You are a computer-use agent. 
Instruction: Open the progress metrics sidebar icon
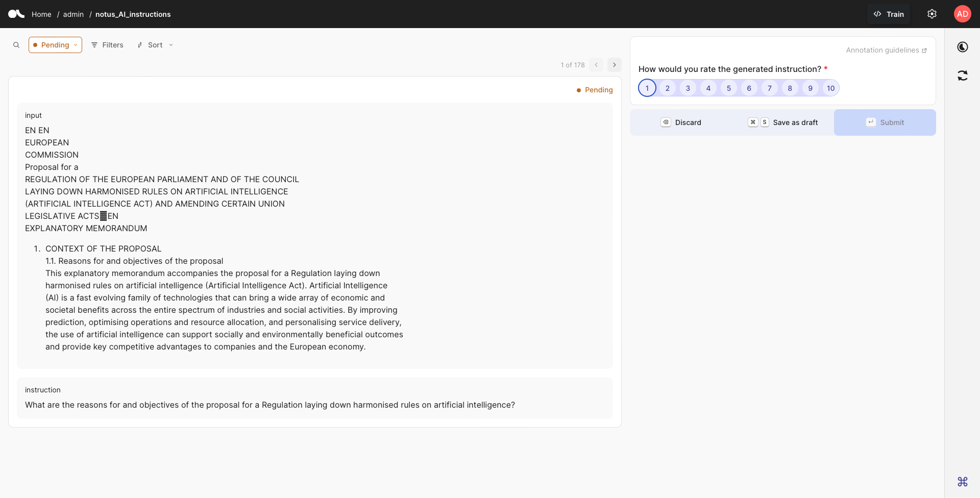pyautogui.click(x=962, y=47)
